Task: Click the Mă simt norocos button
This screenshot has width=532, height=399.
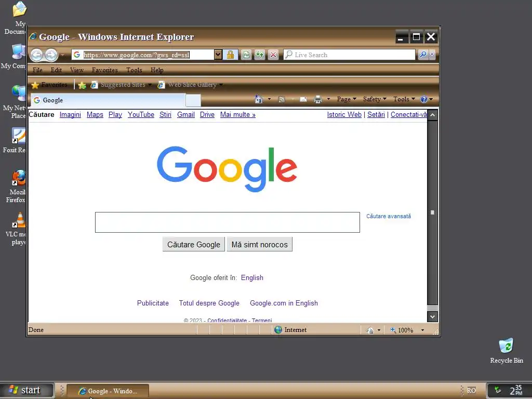Action: pyautogui.click(x=260, y=244)
